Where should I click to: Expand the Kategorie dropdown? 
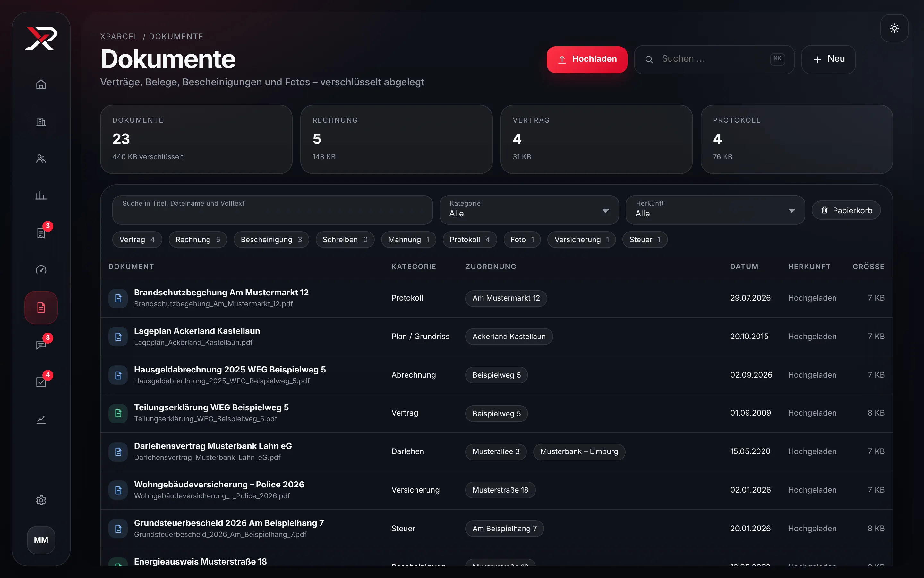click(x=529, y=210)
